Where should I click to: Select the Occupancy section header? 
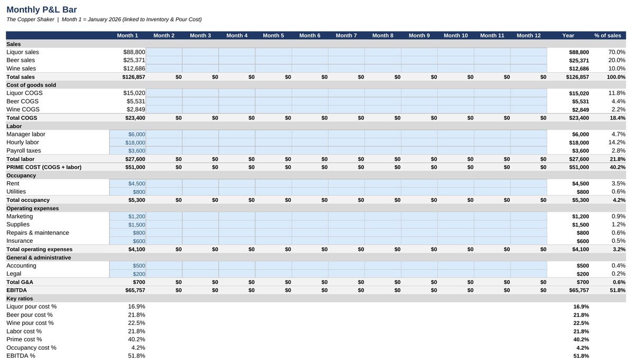point(316,175)
